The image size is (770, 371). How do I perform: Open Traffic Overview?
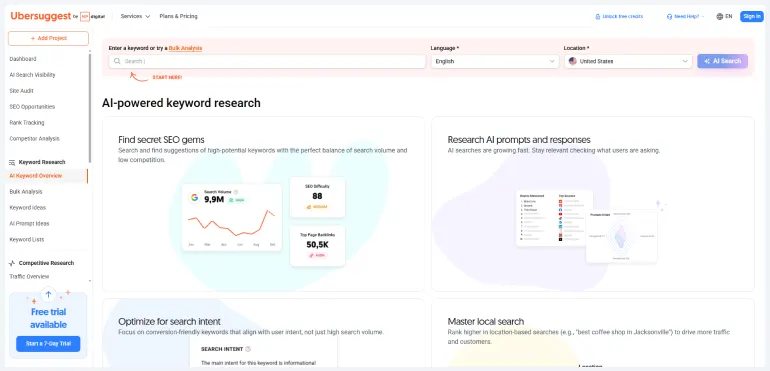point(29,277)
